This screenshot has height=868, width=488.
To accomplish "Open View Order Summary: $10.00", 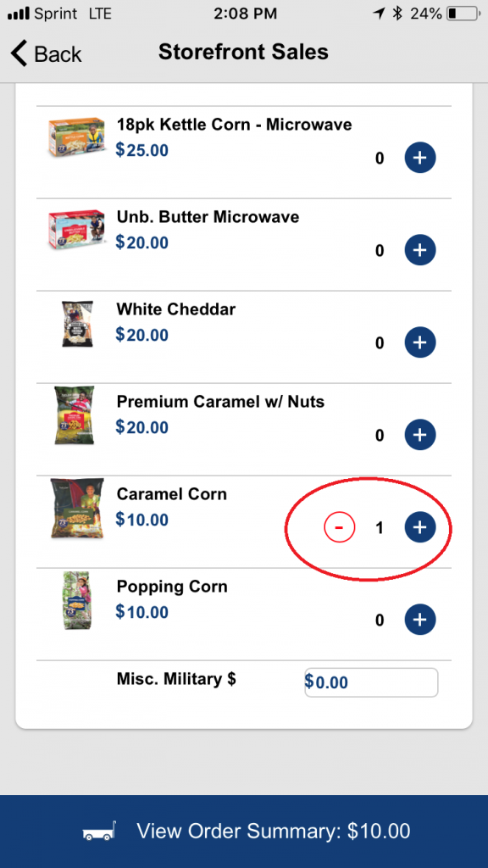I will tap(244, 832).
